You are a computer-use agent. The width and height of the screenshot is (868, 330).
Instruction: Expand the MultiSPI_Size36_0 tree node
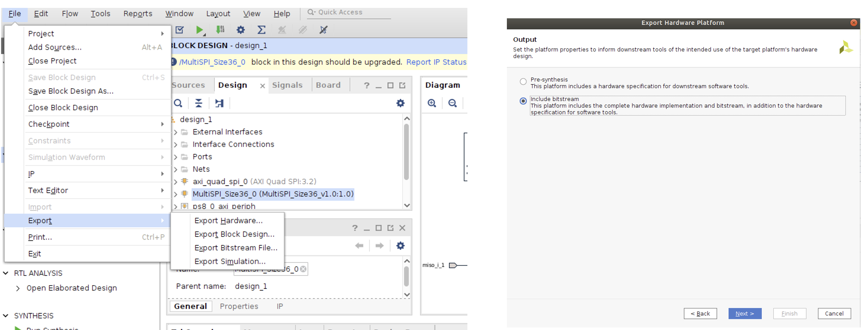(x=176, y=194)
